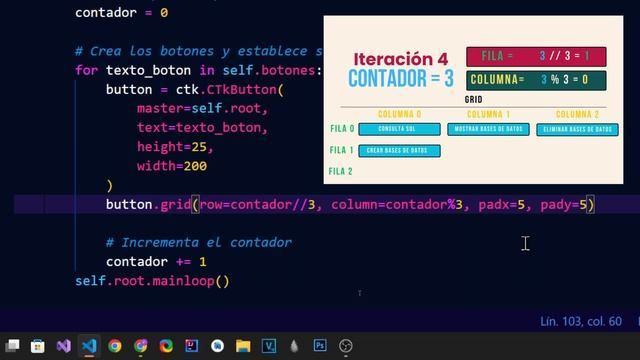Launch Photoshop from the taskbar

[320, 346]
